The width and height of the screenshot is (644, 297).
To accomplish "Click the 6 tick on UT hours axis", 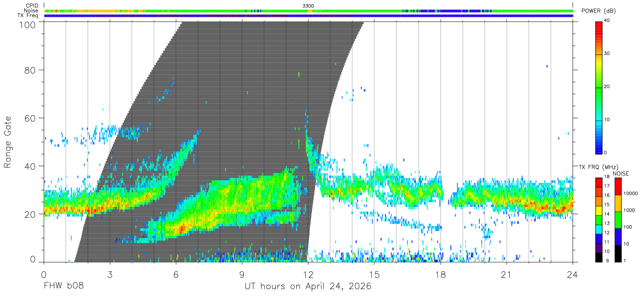I will pos(176,274).
